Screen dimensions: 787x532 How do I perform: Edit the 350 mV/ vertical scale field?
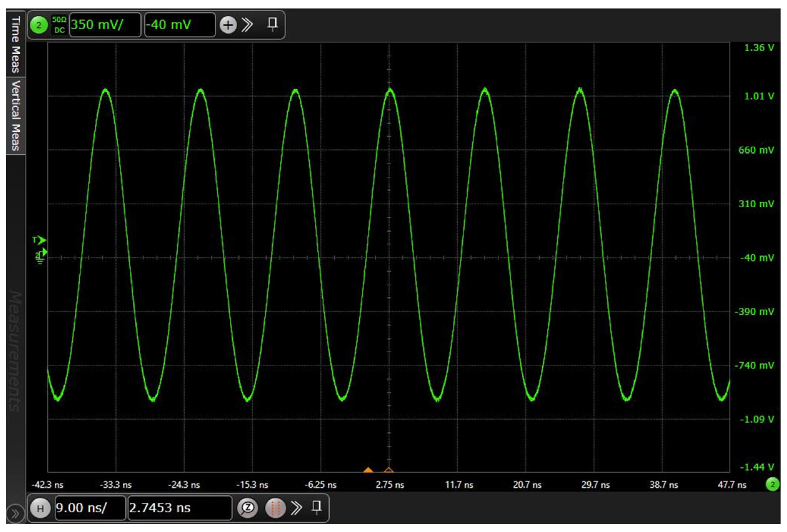pos(105,25)
